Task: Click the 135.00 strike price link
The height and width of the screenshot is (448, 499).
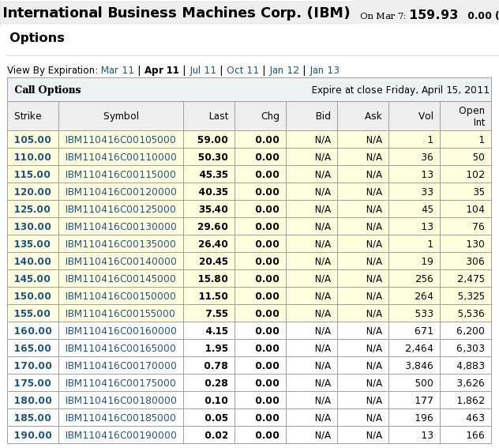Action: tap(32, 244)
